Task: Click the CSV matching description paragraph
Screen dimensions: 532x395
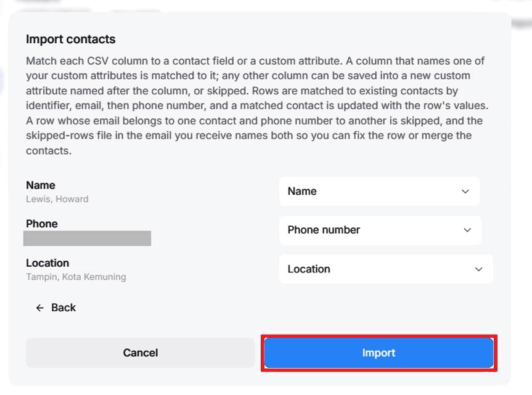Action: (257, 105)
